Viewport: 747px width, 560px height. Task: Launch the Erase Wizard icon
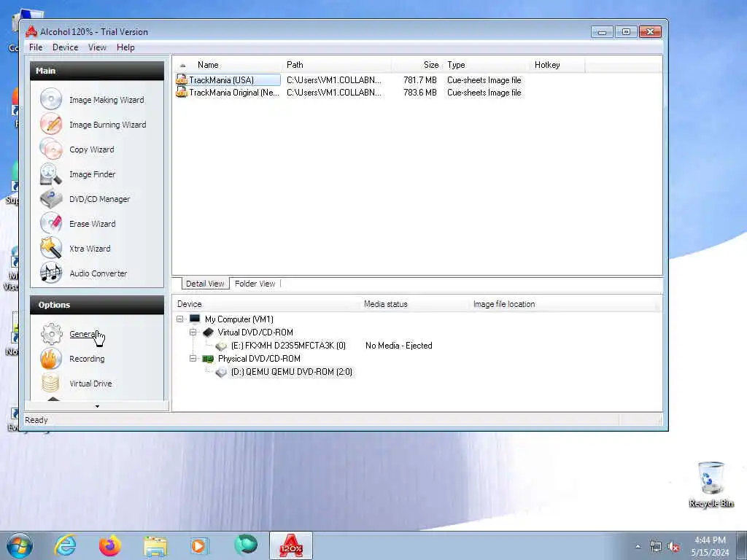51,223
